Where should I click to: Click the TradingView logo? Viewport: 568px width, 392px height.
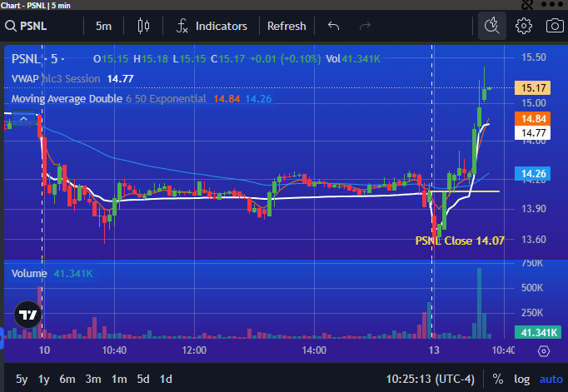pyautogui.click(x=27, y=315)
